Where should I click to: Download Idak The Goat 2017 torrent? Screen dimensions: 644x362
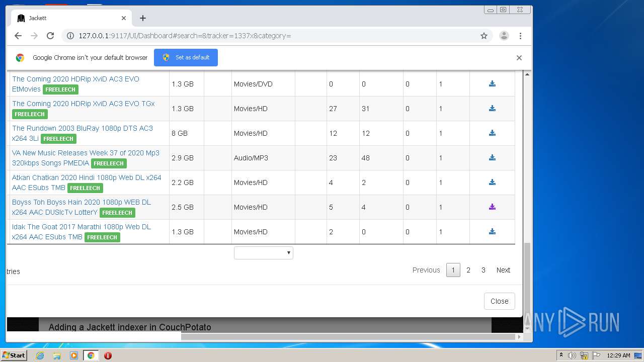point(492,232)
